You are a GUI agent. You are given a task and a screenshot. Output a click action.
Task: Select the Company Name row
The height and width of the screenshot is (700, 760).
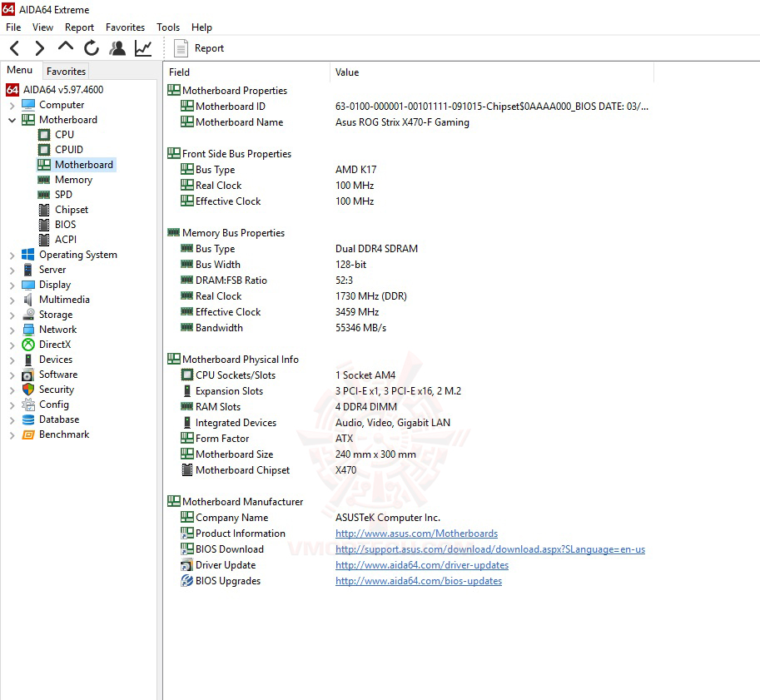[410, 518]
